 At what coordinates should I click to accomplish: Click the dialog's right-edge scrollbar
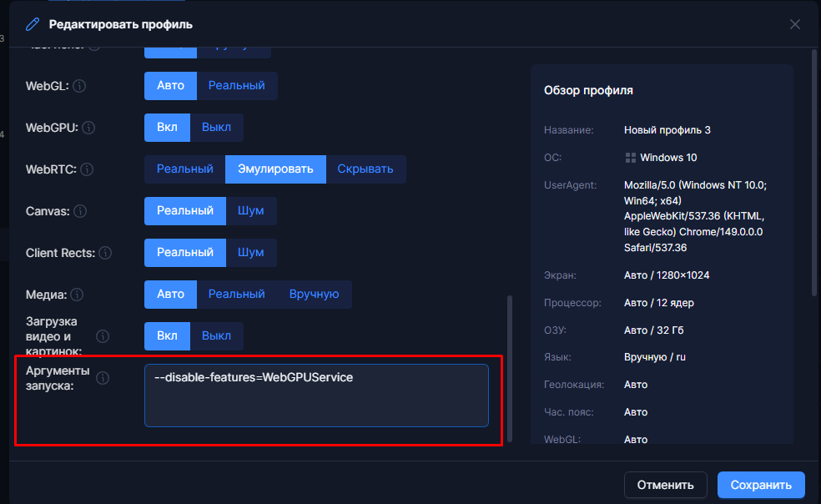(x=814, y=173)
